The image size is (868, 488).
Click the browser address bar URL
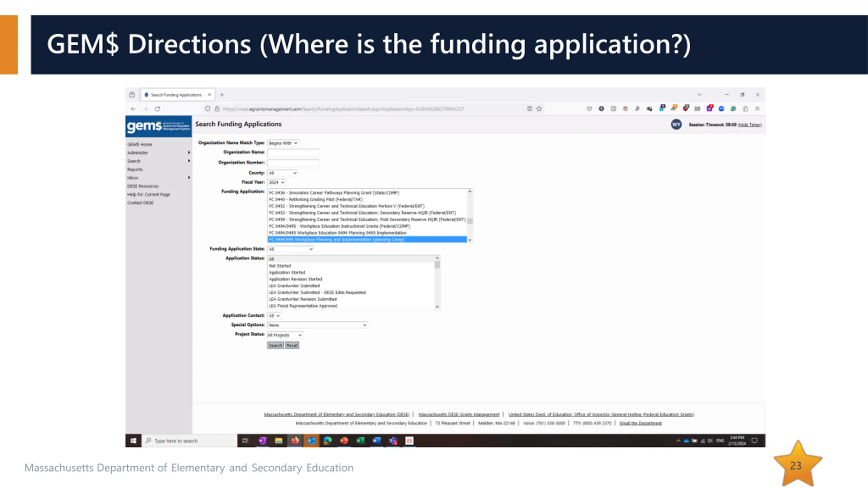pos(343,109)
